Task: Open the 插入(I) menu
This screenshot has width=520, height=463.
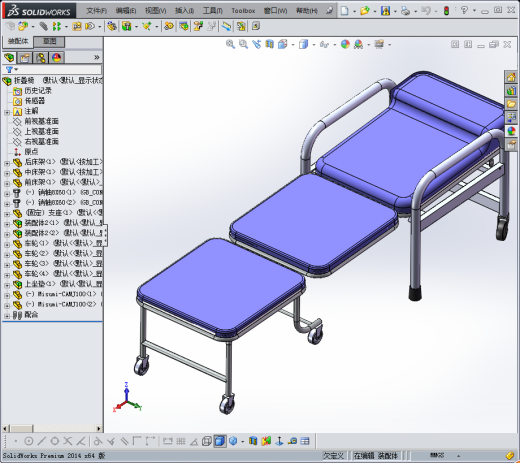Action: click(x=184, y=11)
